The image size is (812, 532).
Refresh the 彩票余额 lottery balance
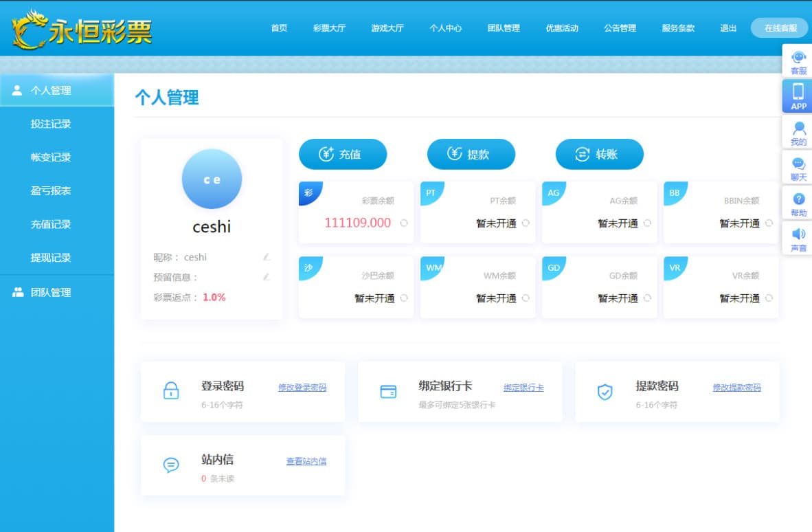[404, 223]
